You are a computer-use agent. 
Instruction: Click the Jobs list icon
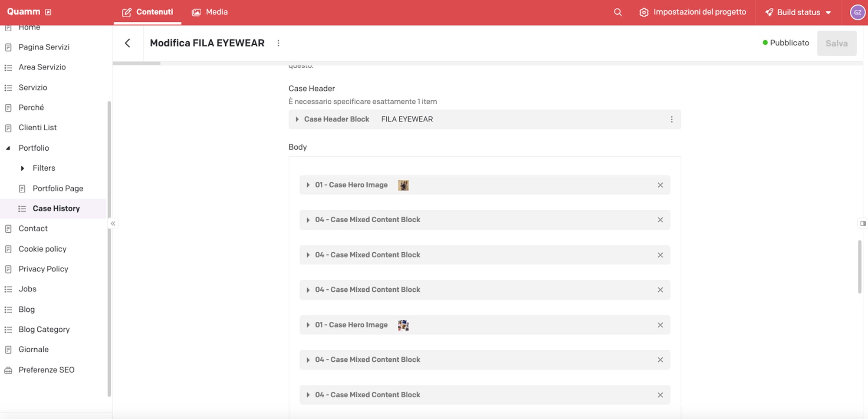[8, 289]
